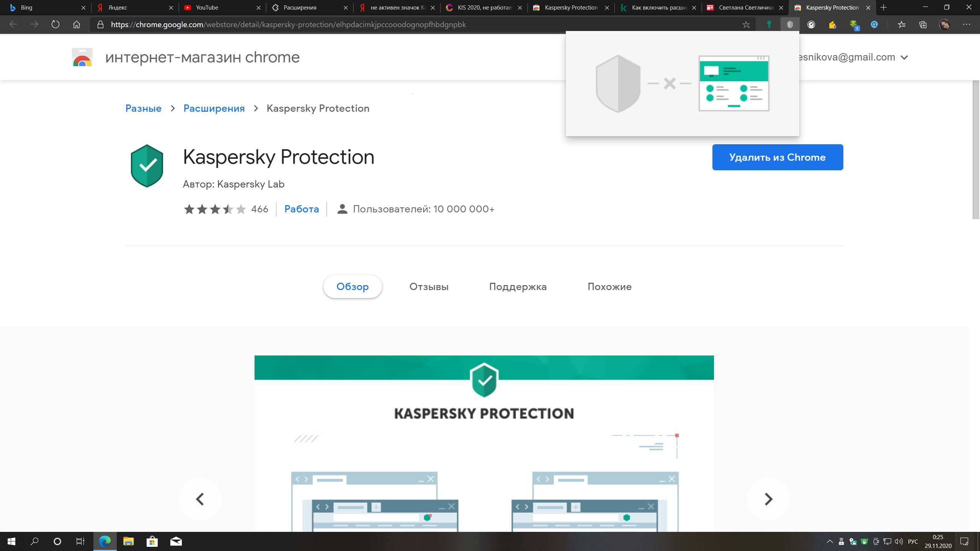Select the Отзывы tab
The image size is (980, 551).
[x=429, y=287]
